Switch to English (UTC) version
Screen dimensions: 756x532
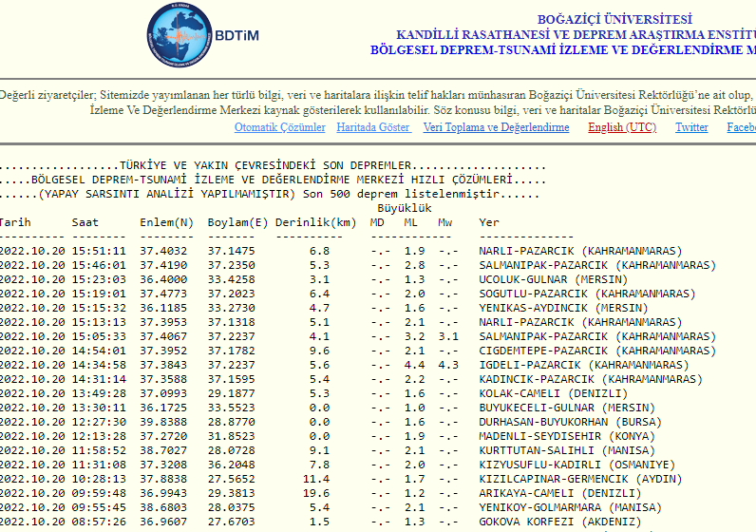[622, 127]
